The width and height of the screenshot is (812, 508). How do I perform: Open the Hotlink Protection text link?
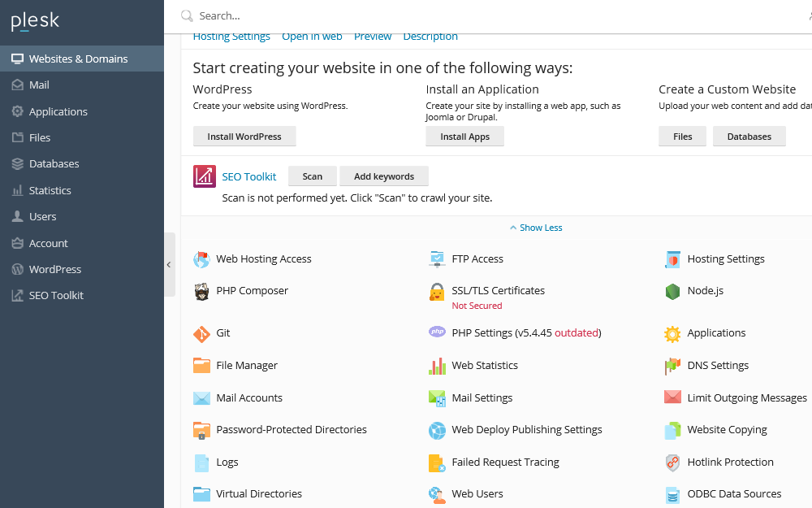(730, 462)
